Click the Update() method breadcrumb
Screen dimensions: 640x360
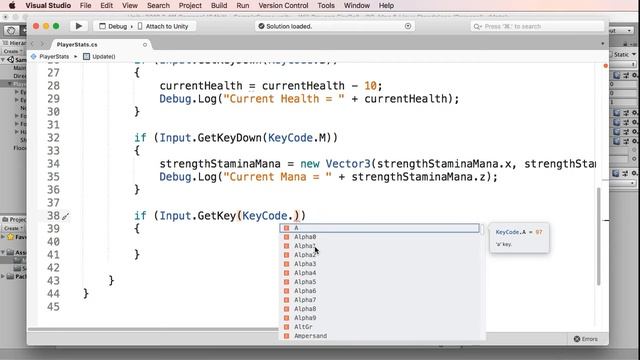pos(100,56)
